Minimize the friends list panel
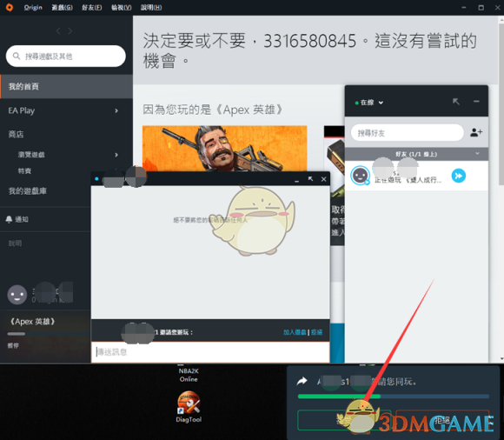Image resolution: width=504 pixels, height=440 pixels. point(476,102)
